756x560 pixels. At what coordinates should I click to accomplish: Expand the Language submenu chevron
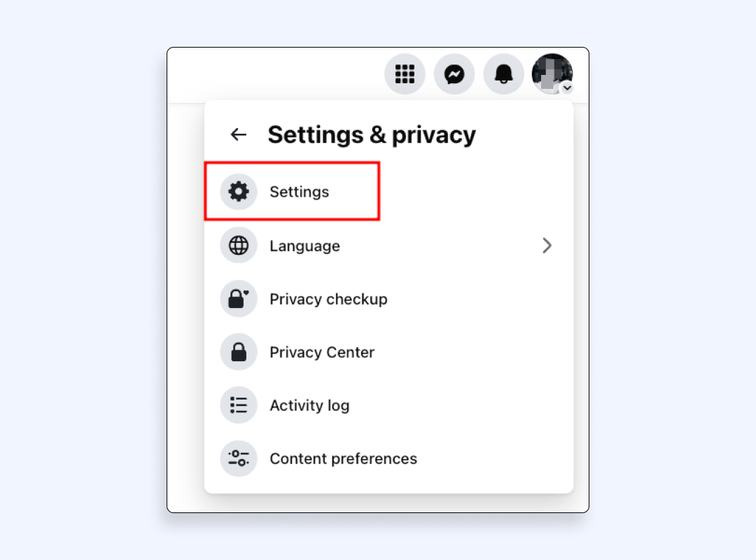[x=547, y=246]
